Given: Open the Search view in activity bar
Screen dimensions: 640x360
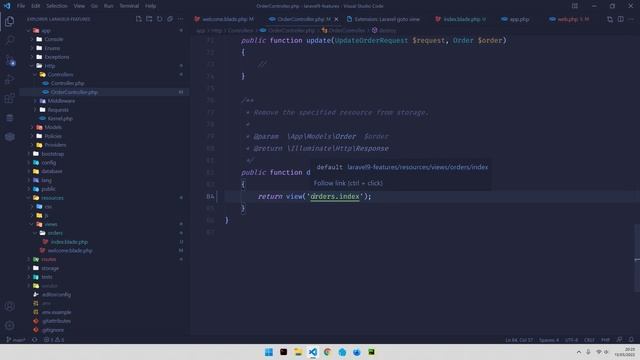Looking at the screenshot, I should (9, 40).
